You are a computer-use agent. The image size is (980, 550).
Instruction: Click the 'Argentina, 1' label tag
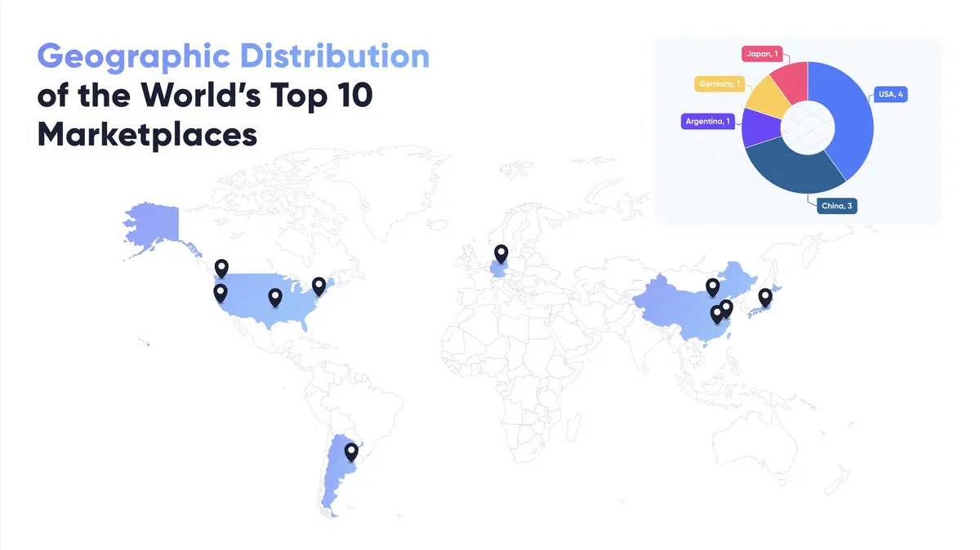pyautogui.click(x=707, y=121)
